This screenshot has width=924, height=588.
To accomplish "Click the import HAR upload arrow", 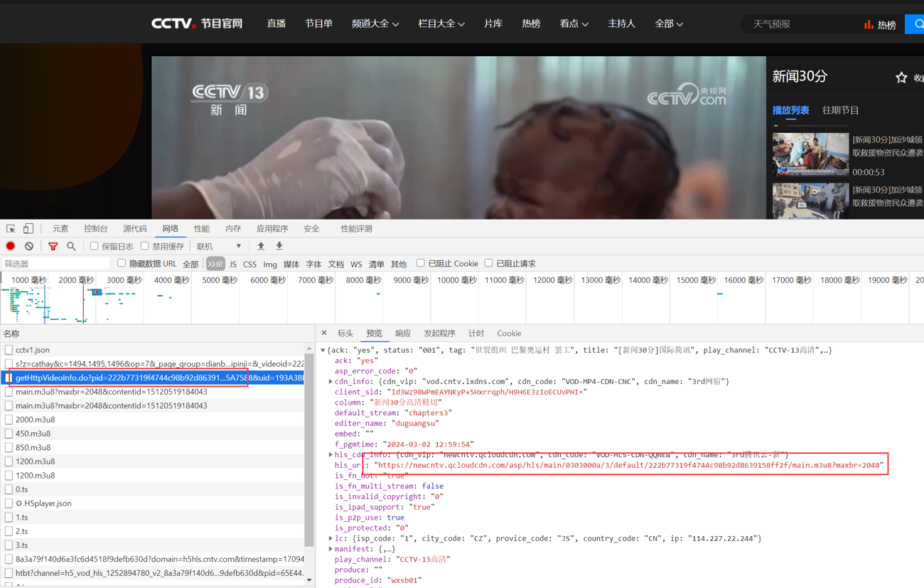I will coord(261,246).
